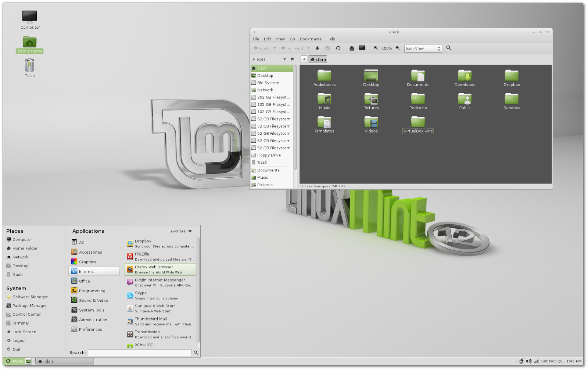Expand the Back button history dropdown

click(274, 48)
